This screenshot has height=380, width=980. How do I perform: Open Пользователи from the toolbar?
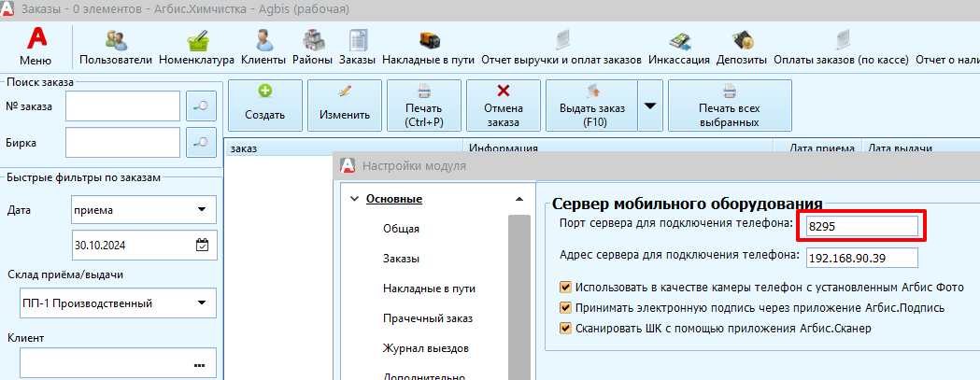[116, 49]
